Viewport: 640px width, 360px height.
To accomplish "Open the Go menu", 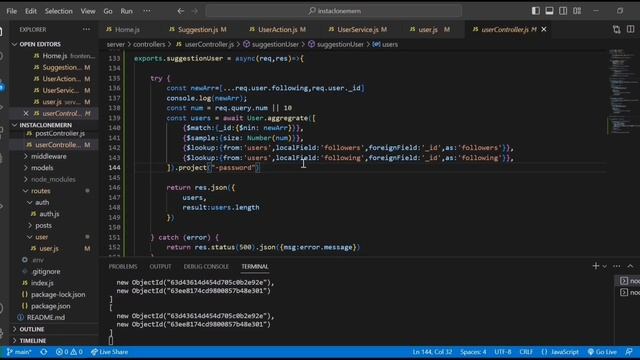I will pos(108,11).
